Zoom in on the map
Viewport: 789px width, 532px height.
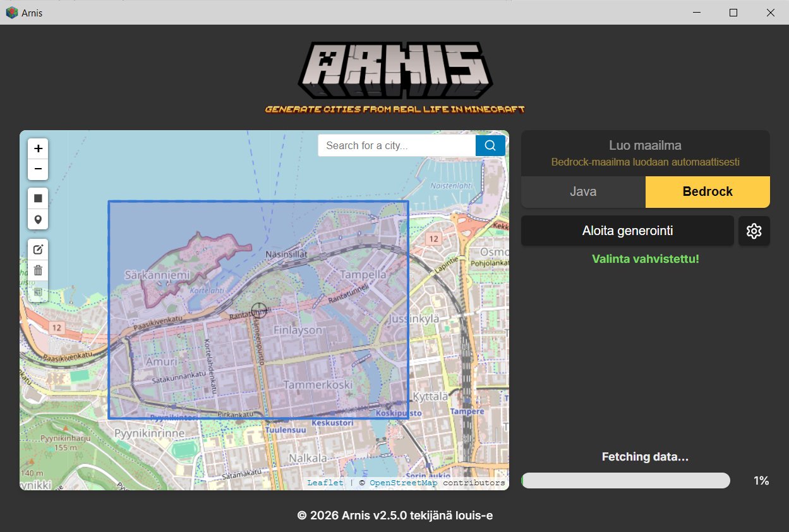[x=38, y=148]
